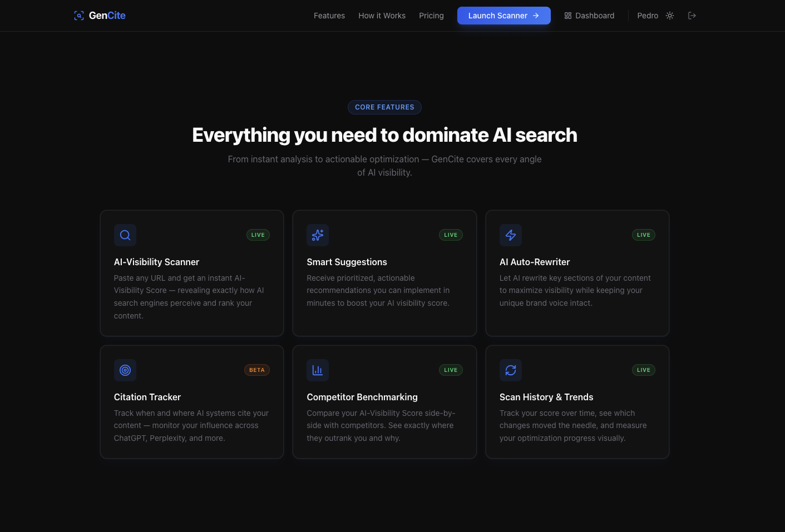
Task: Click the logout icon
Action: [x=692, y=16]
